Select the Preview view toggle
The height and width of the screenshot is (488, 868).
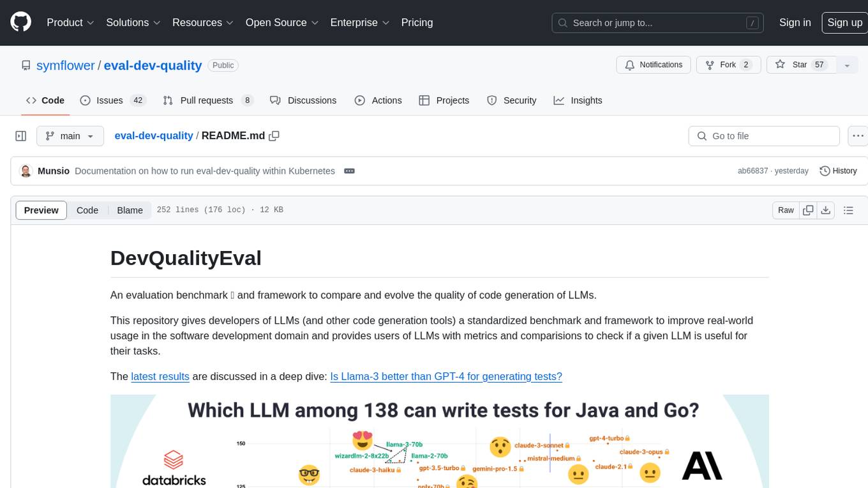[41, 210]
